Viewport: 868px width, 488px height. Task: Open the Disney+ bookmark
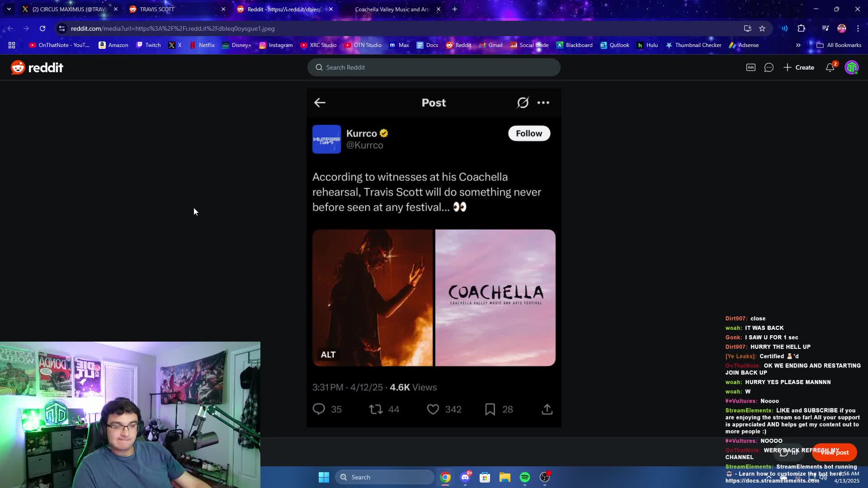237,45
